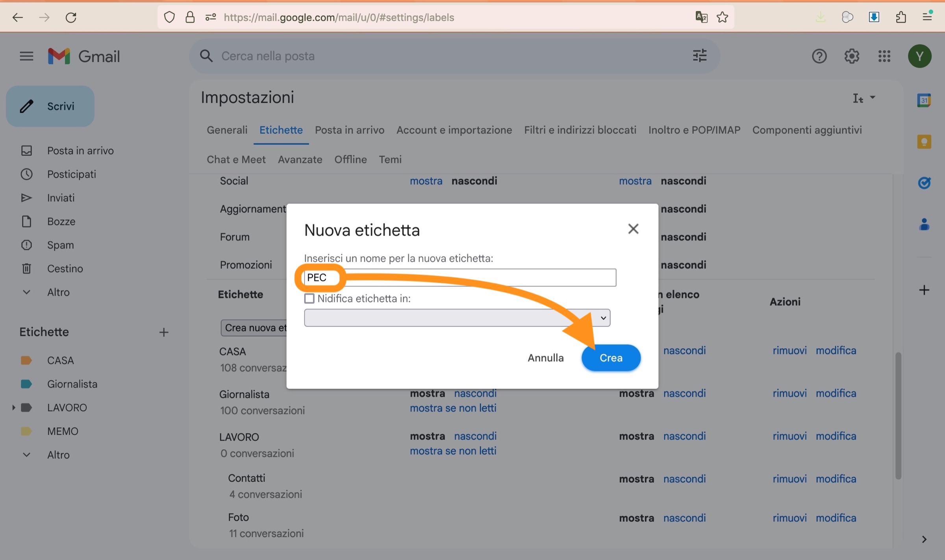The width and height of the screenshot is (945, 560).
Task: Open Google Keep side panel icon
Action: pyautogui.click(x=924, y=142)
